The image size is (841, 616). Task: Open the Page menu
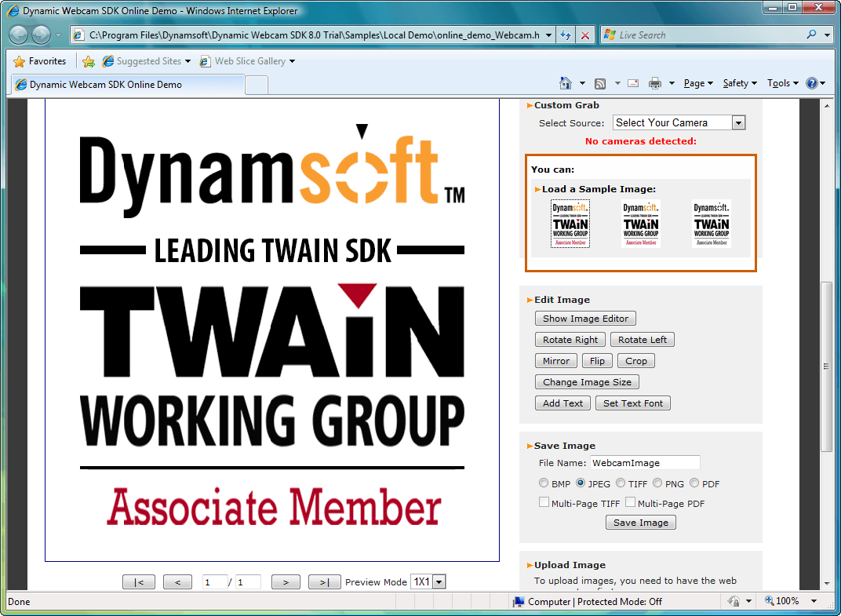[x=698, y=83]
